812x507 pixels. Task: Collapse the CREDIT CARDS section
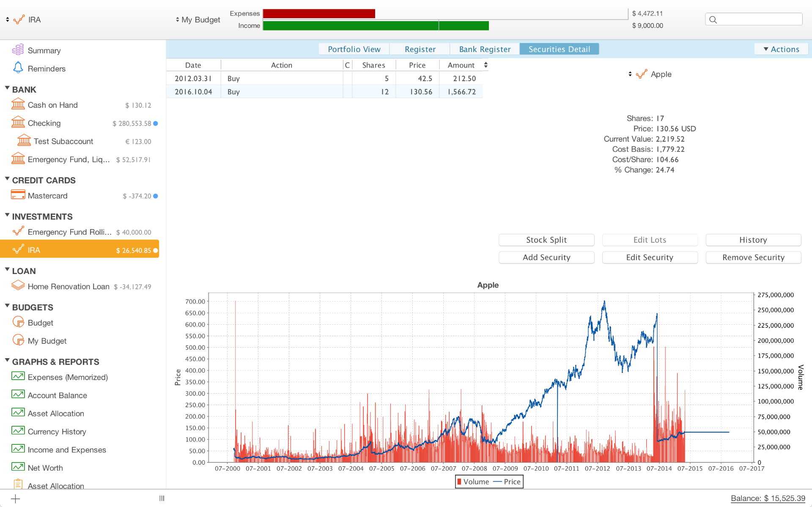pyautogui.click(x=7, y=179)
